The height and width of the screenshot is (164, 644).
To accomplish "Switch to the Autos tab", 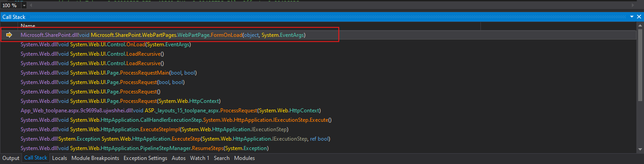I will point(178,158).
